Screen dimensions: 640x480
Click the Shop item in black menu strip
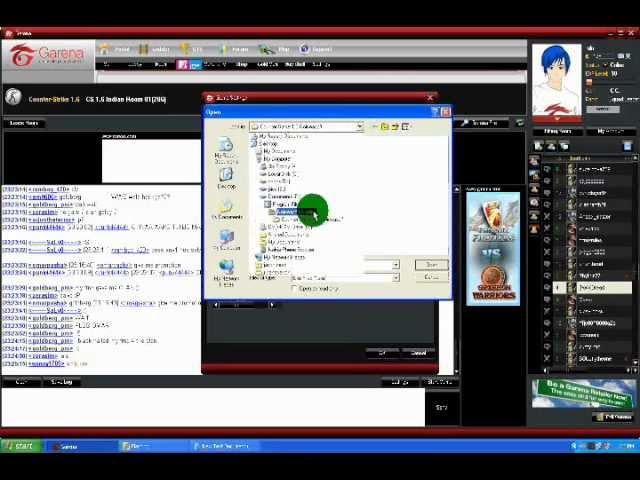pos(242,64)
